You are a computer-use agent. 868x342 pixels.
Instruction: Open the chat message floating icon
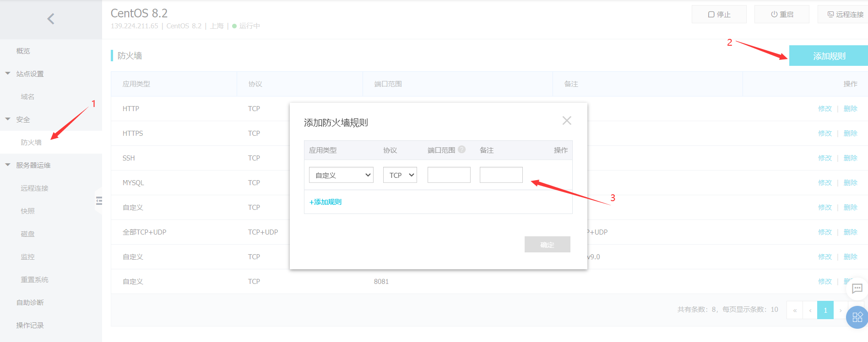pyautogui.click(x=857, y=289)
